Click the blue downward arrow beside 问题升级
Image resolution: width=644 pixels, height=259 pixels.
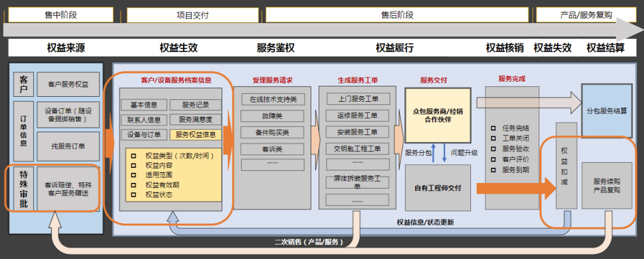point(445,153)
